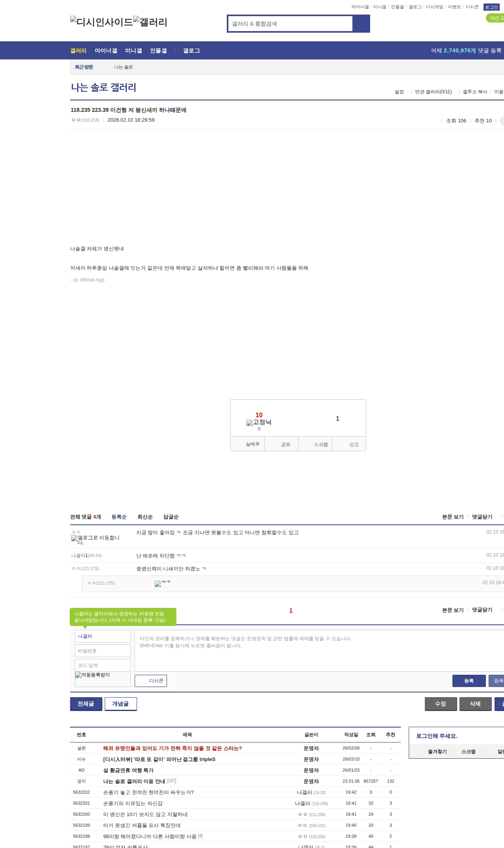Focus the 비밀번호 input field
Image resolution: width=504 pixels, height=848 pixels.
(102, 651)
